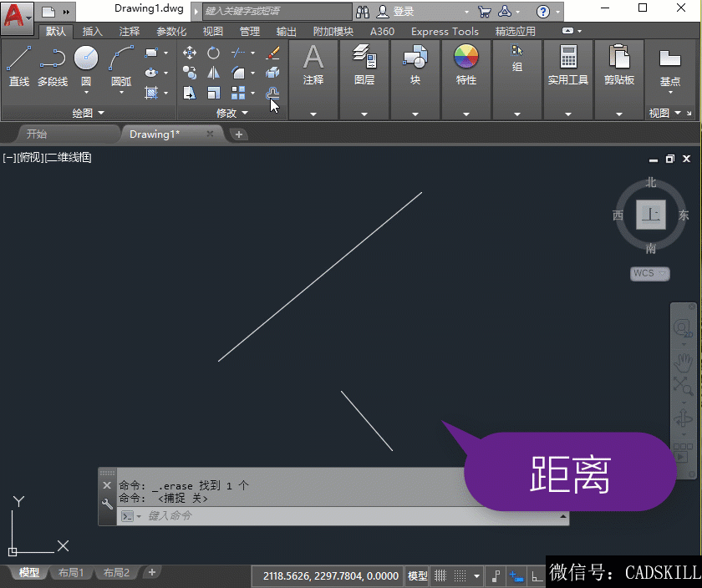Toggle snap mode in status bar

coord(460,576)
